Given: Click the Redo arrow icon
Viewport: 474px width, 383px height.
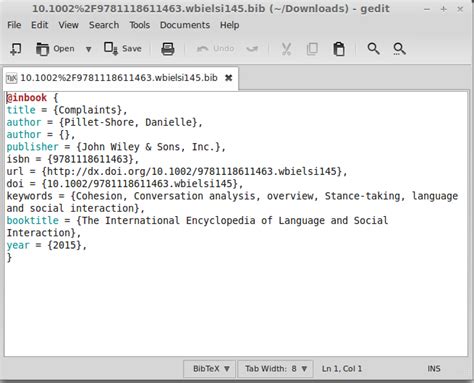Looking at the screenshot, I should point(252,49).
